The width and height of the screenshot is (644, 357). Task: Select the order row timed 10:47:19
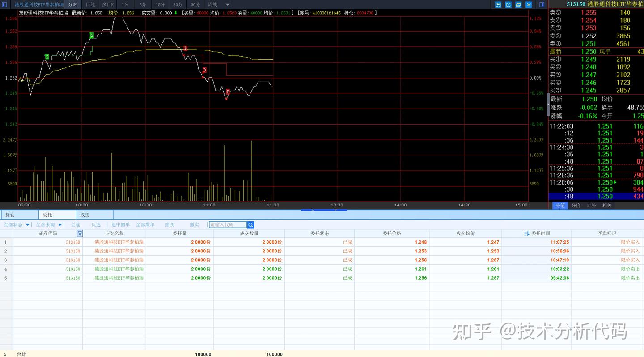click(322, 260)
